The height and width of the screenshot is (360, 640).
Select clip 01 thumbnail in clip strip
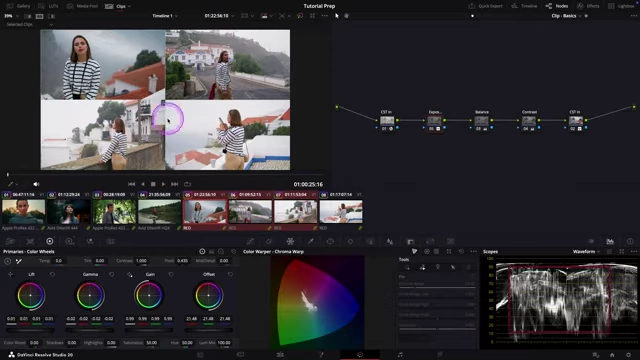pyautogui.click(x=23, y=211)
